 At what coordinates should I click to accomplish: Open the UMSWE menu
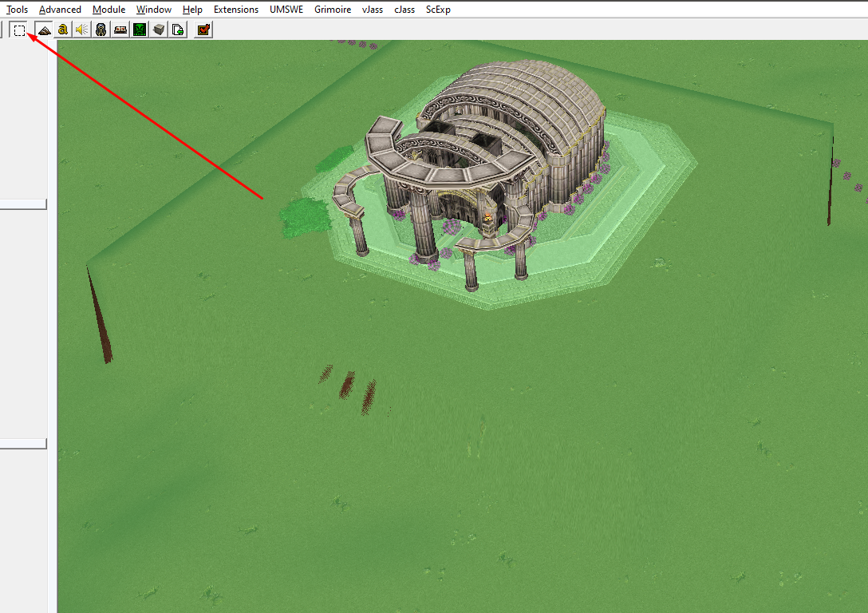[x=286, y=10]
